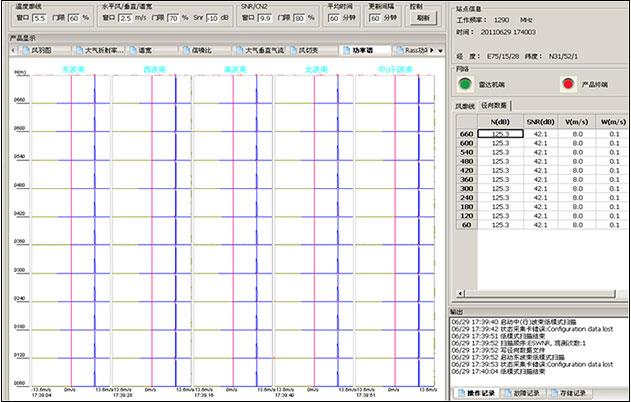This screenshot has width=631, height=402.
Task: Click the 操作记录 log icon
Action: pyautogui.click(x=460, y=393)
